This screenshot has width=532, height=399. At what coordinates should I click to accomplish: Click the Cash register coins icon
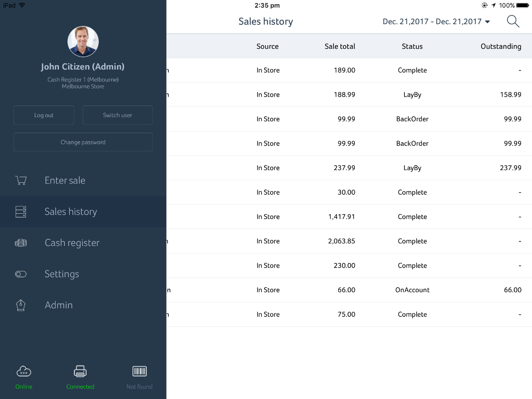[21, 243]
